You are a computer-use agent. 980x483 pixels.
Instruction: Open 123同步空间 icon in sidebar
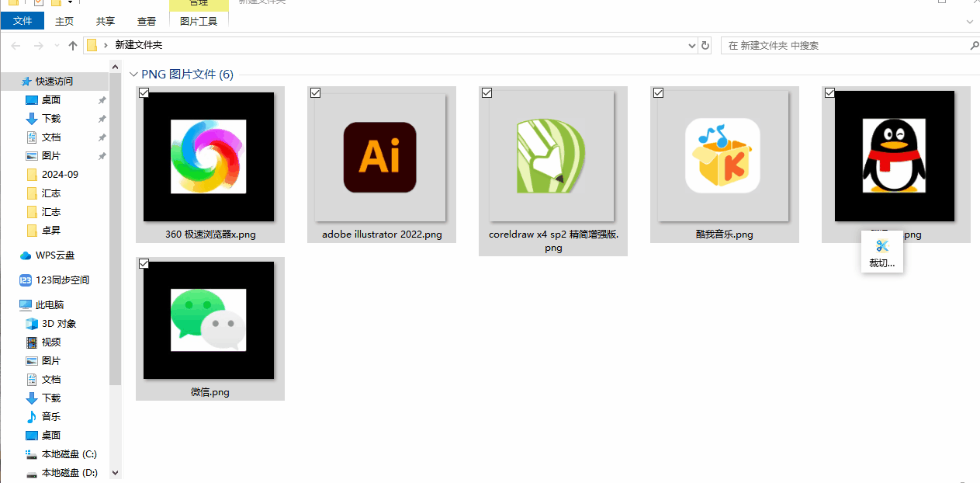(26, 280)
